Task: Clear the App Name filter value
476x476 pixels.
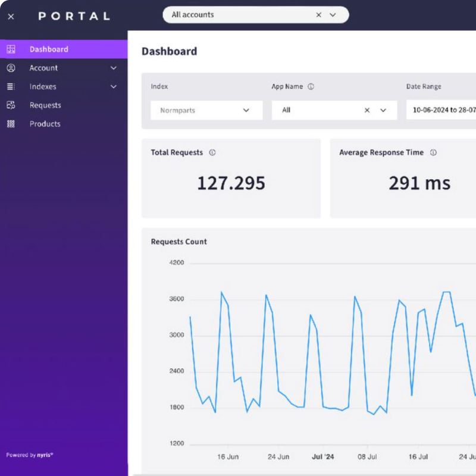Action: [x=367, y=110]
